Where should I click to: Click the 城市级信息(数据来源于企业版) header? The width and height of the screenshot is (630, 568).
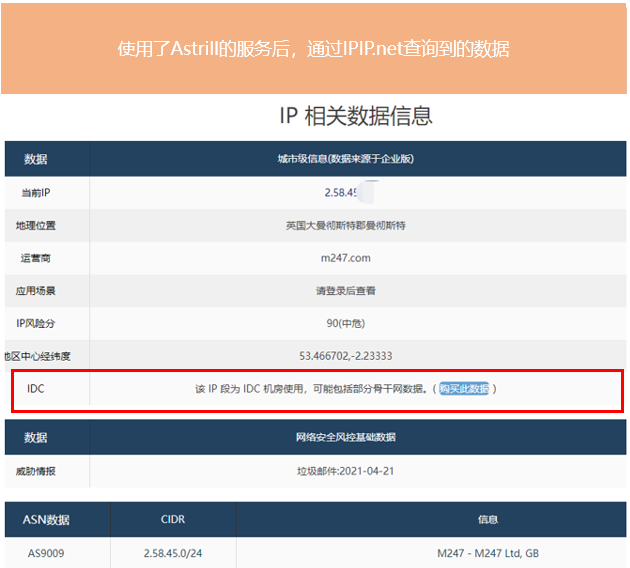pyautogui.click(x=346, y=159)
